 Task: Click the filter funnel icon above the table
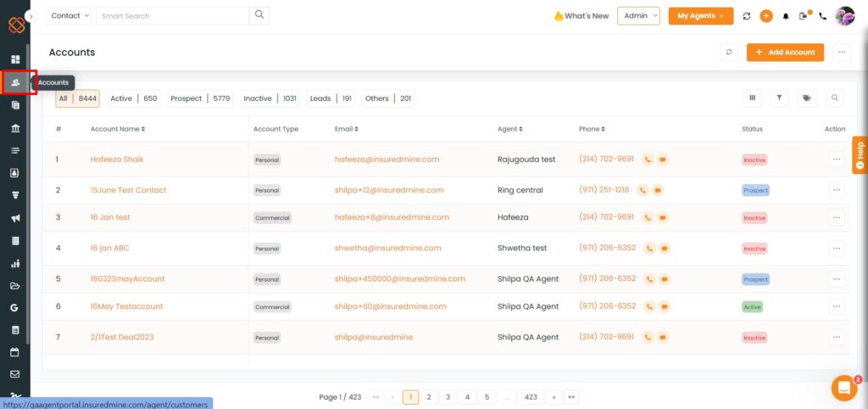point(779,98)
